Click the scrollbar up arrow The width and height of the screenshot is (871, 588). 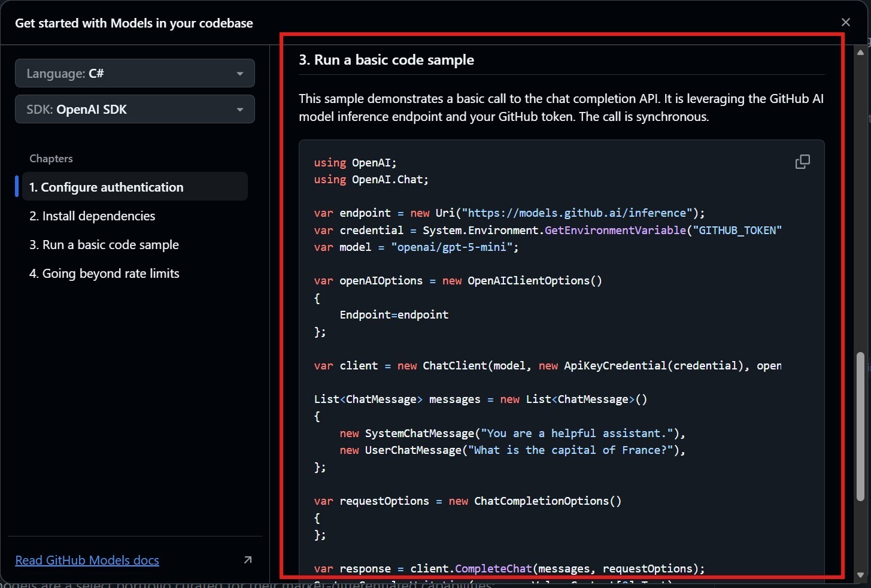pos(861,53)
